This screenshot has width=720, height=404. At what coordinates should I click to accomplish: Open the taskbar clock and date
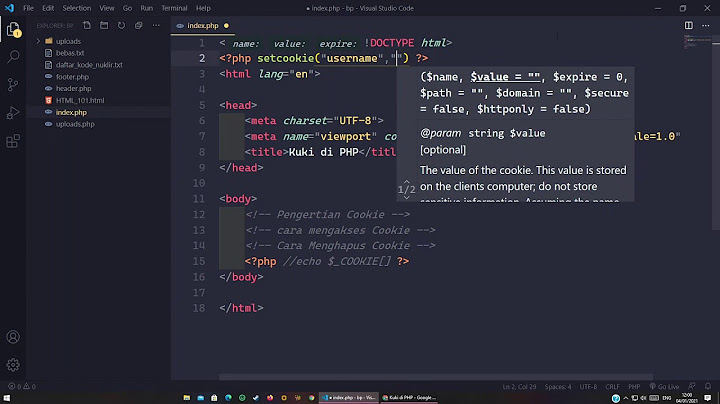tap(687, 398)
